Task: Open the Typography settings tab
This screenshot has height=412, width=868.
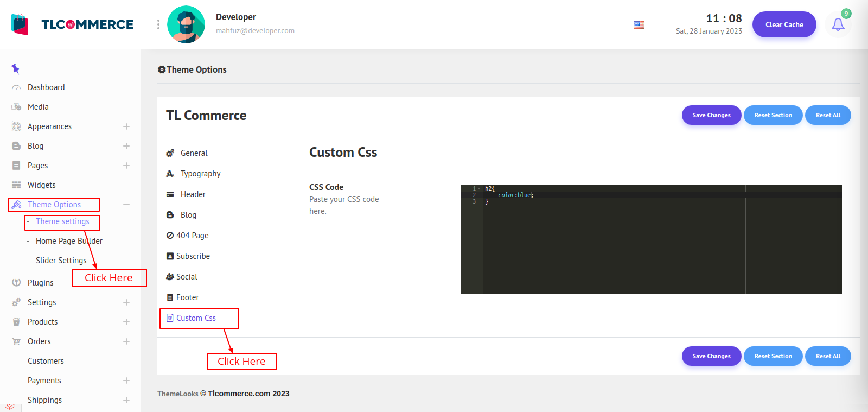Action: (200, 174)
